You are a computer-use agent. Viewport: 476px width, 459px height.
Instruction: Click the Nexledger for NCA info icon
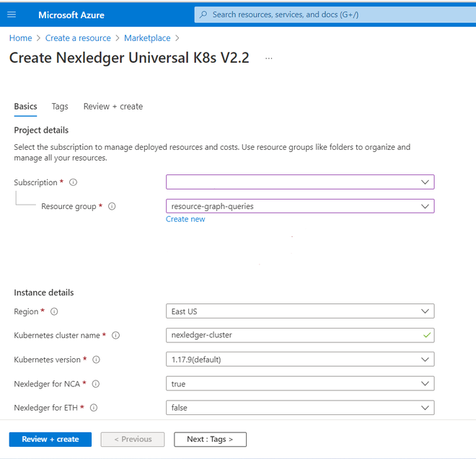click(x=96, y=384)
